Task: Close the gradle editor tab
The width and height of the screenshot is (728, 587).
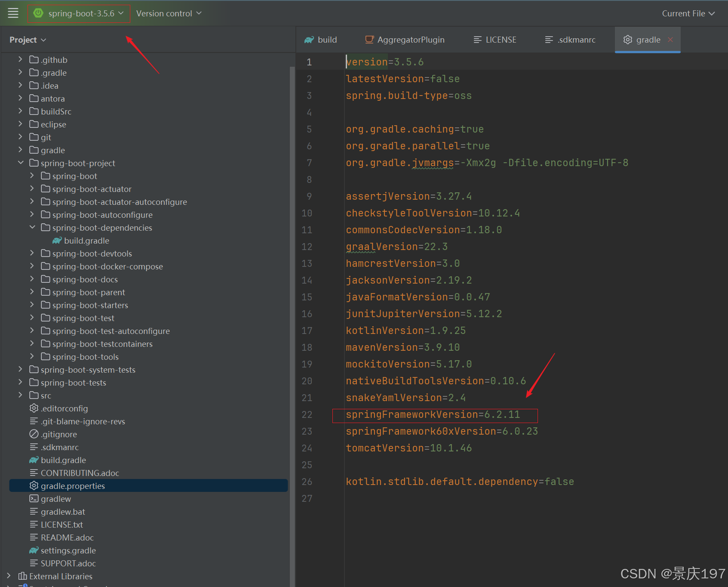Action: pyautogui.click(x=670, y=40)
